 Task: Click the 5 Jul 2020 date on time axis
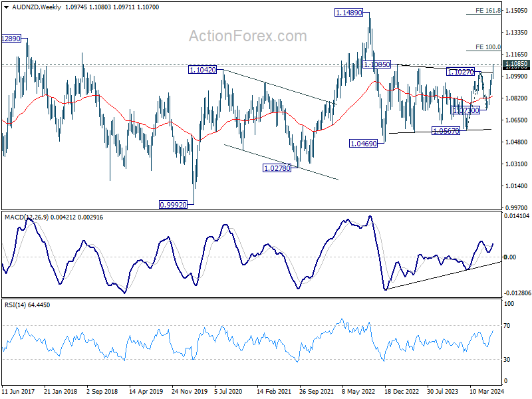click(x=228, y=391)
